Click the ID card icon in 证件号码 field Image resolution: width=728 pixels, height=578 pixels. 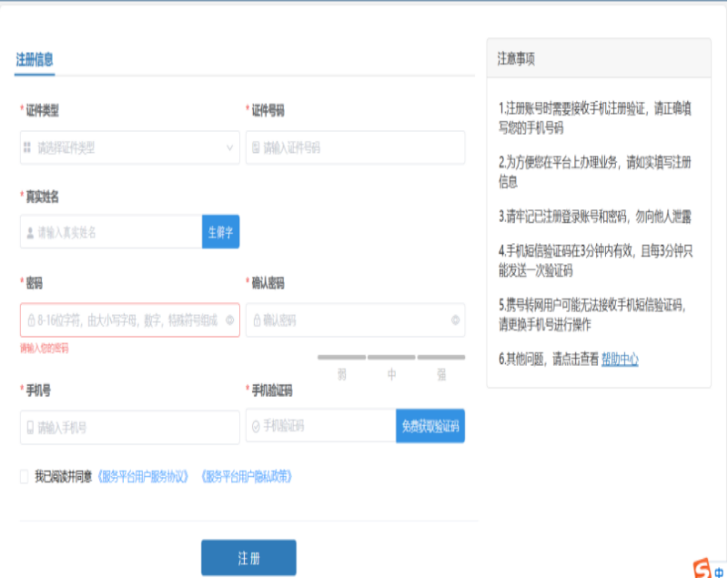(256, 147)
